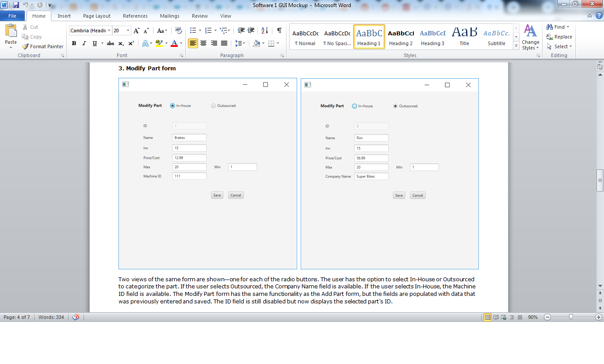Viewport: 604px width, 364px height.
Task: Click the Save button in left mockup
Action: pyautogui.click(x=217, y=195)
